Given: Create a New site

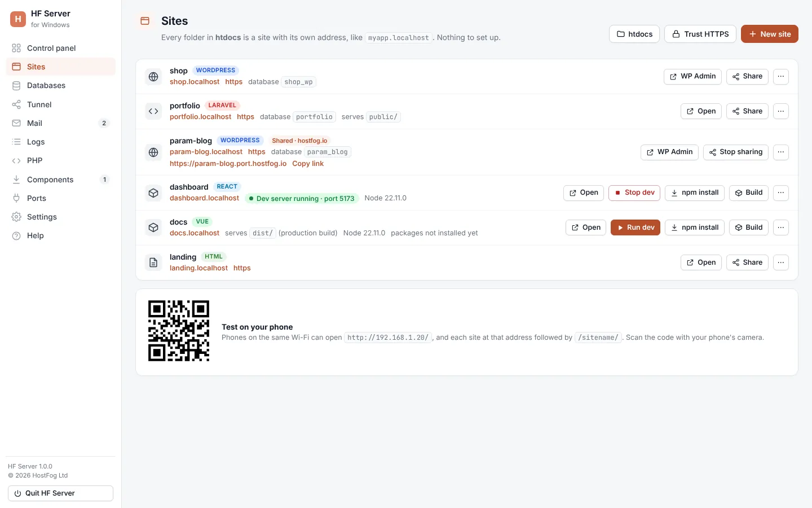Looking at the screenshot, I should click(x=770, y=34).
